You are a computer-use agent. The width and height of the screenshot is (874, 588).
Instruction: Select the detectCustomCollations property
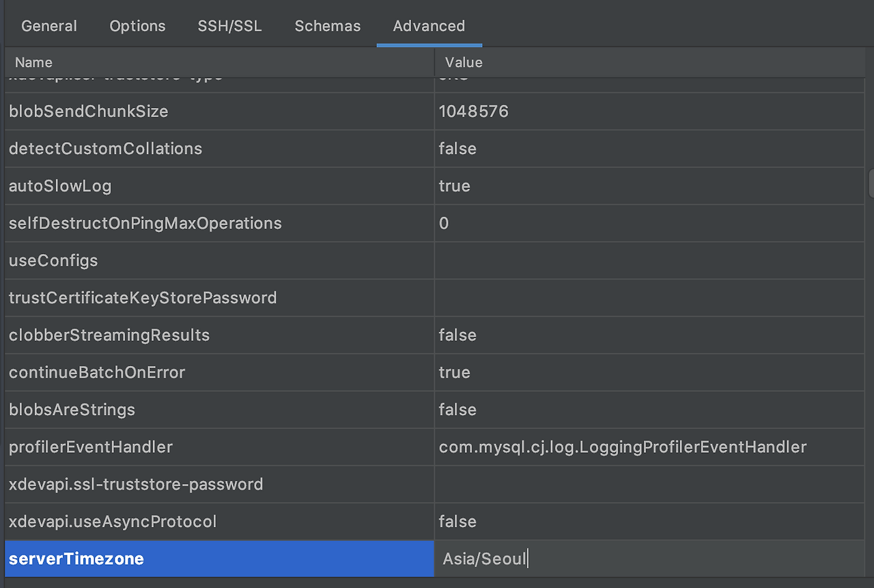[x=105, y=148]
